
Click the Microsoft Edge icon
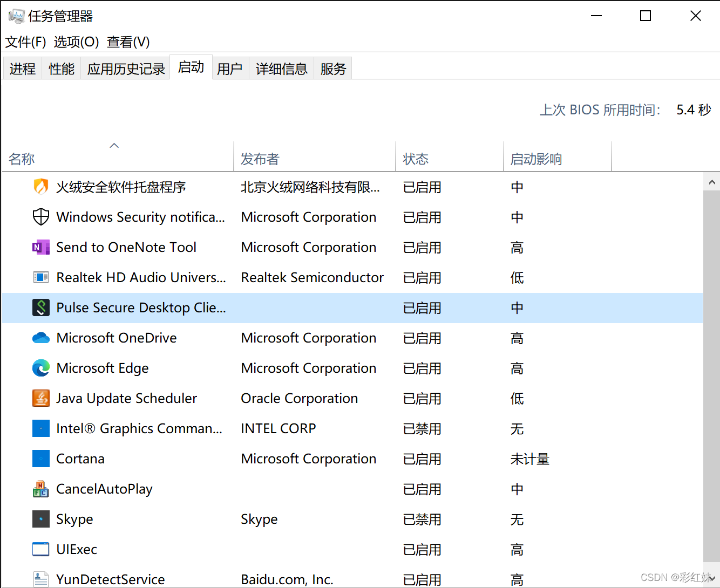41,368
